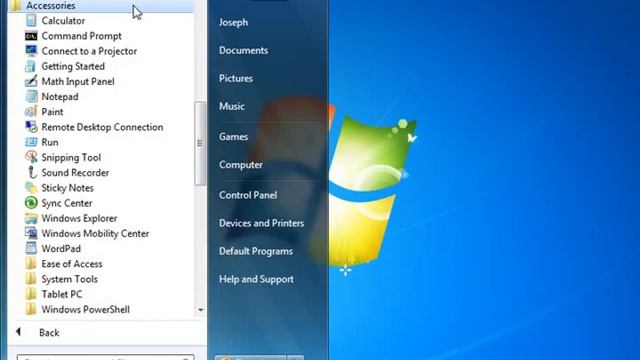Click the Windows Mobility Center text label
Viewport: 640px width, 360px height.
96,233
